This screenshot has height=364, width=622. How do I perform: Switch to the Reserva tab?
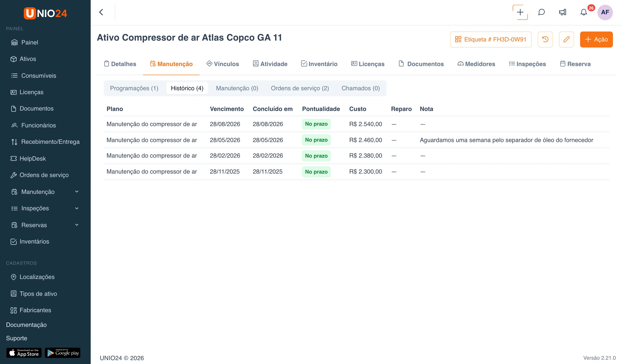click(575, 64)
